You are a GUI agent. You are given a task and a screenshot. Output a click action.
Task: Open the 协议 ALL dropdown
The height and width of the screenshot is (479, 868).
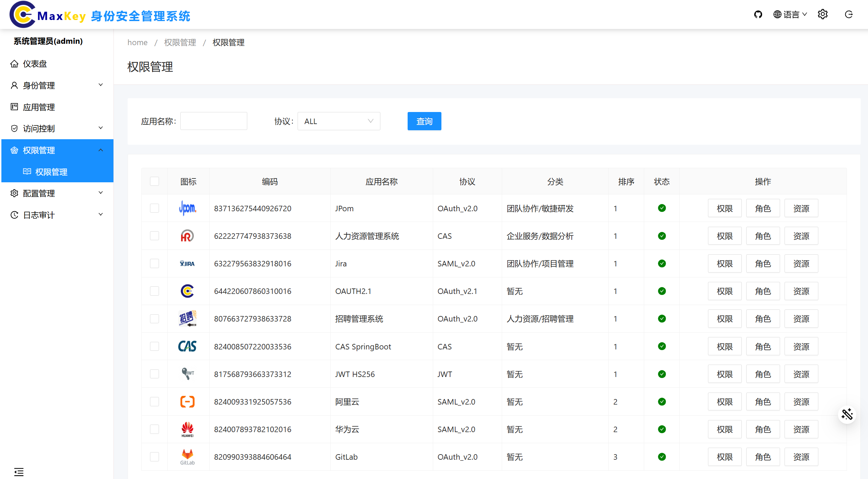point(339,121)
